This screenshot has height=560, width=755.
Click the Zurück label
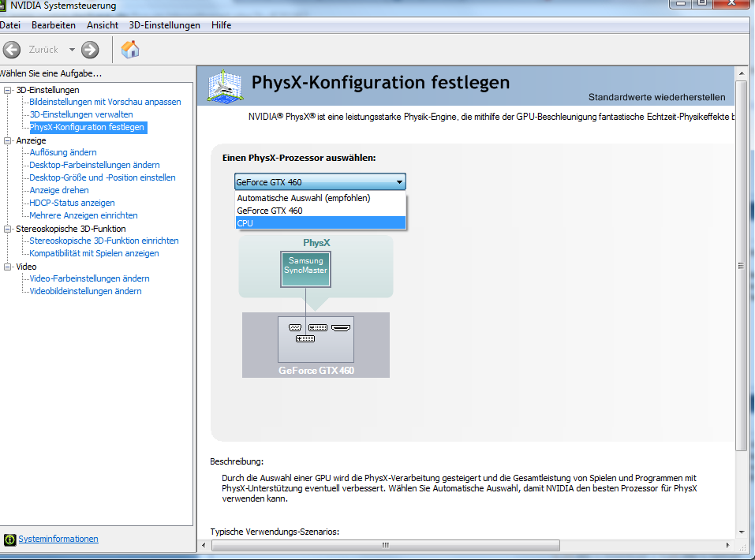pos(43,50)
